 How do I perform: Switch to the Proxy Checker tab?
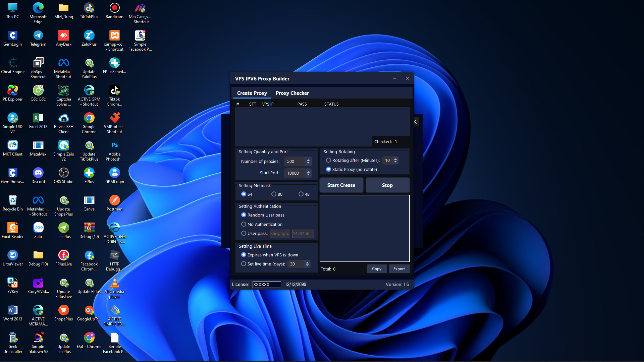[x=292, y=93]
